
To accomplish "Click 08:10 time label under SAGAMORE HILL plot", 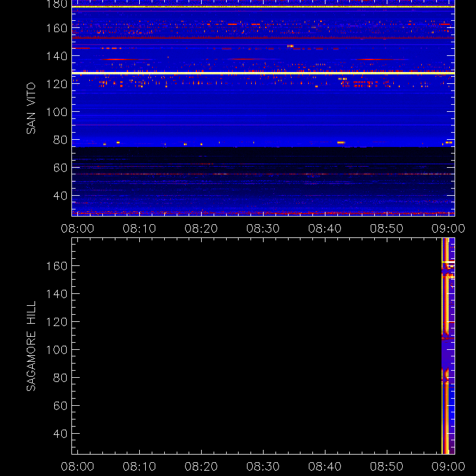I will tap(139, 466).
